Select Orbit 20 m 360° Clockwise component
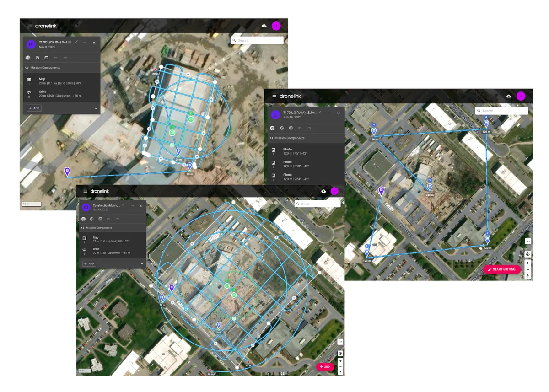This screenshot has width=549, height=392. (62, 93)
